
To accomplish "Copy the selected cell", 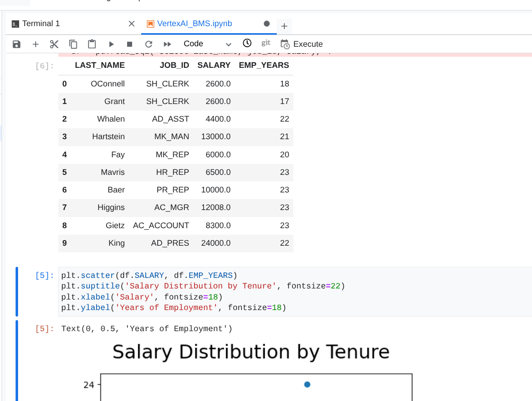I will pyautogui.click(x=73, y=44).
